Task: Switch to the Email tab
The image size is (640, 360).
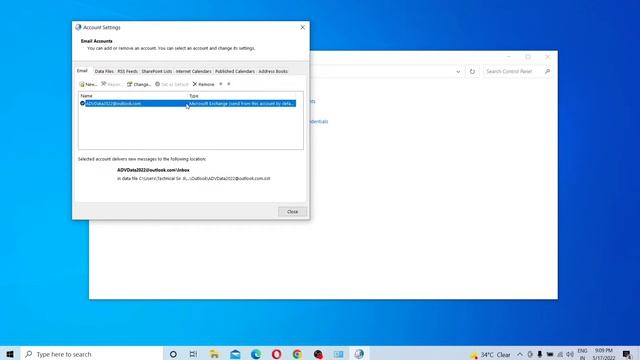Action: [82, 71]
